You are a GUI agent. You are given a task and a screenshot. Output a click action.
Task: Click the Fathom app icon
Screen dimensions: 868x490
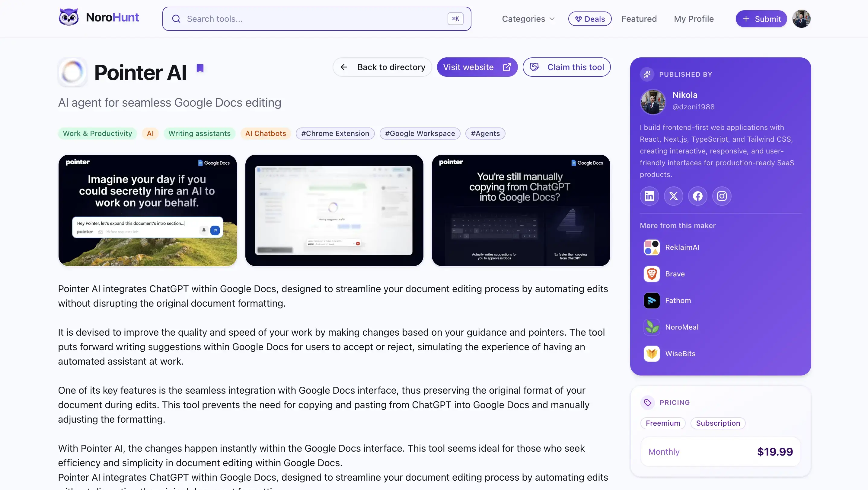[x=652, y=301]
